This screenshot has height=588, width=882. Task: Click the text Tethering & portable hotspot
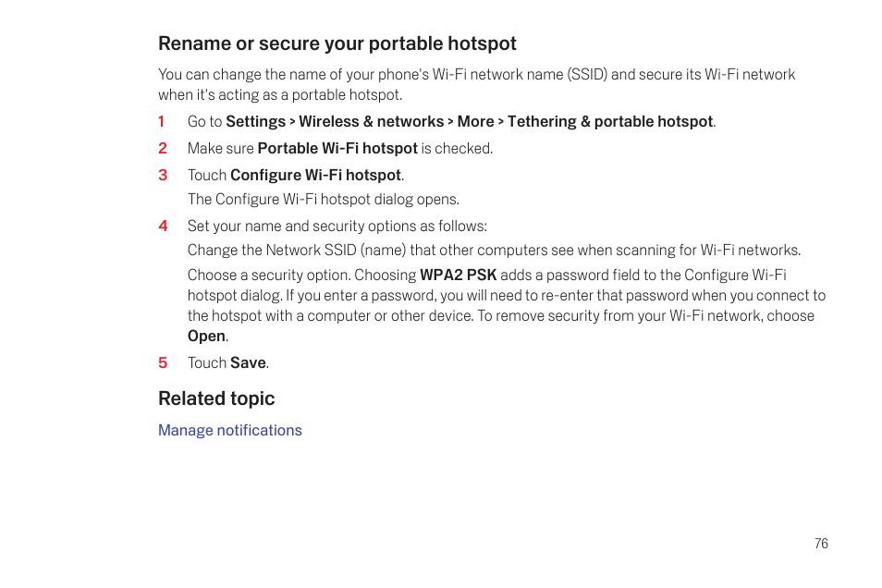[610, 121]
